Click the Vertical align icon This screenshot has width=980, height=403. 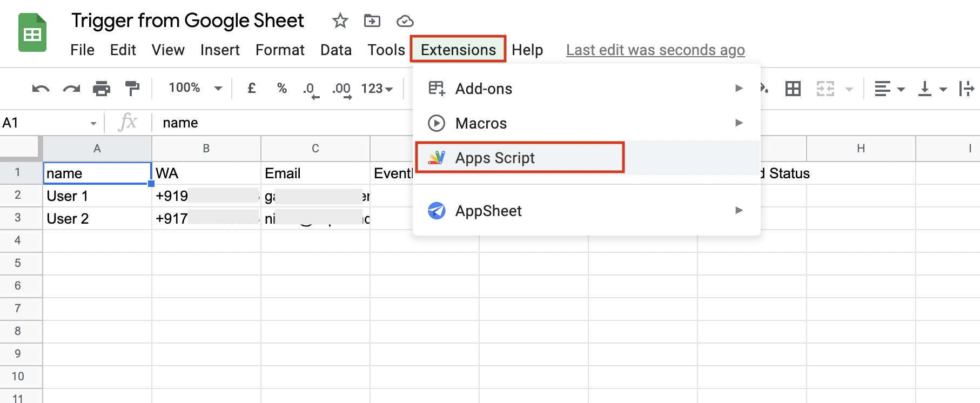click(x=925, y=88)
